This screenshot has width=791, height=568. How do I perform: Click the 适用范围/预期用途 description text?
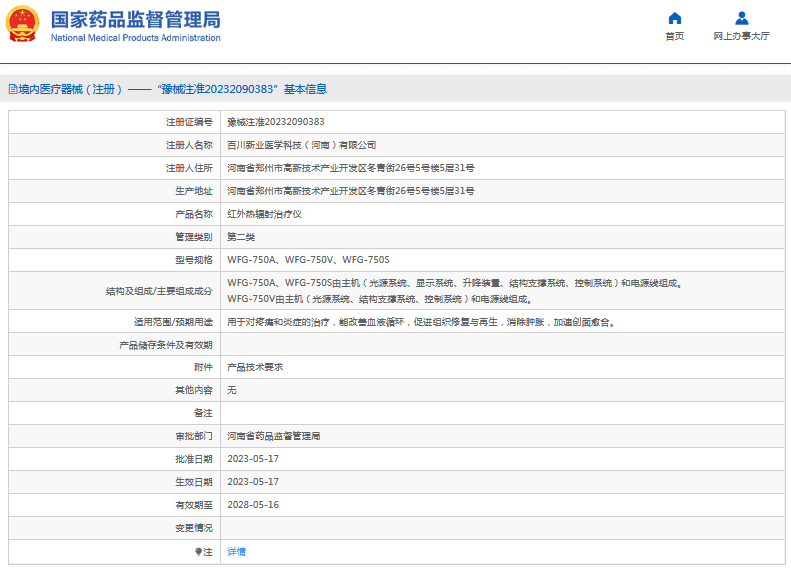coord(420,322)
